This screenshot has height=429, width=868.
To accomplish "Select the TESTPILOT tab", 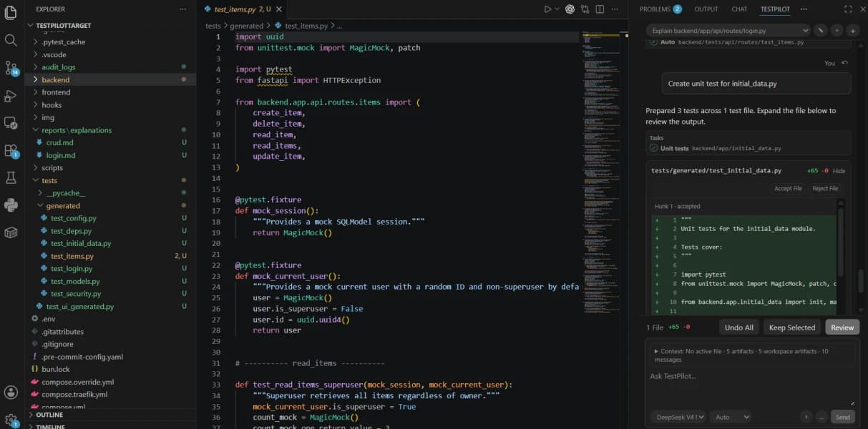I will point(775,9).
